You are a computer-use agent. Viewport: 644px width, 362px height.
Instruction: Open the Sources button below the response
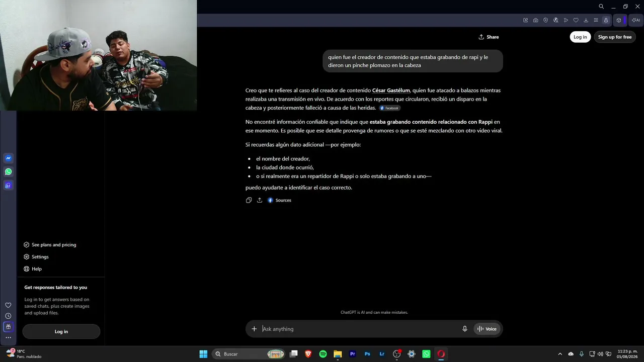pos(279,200)
